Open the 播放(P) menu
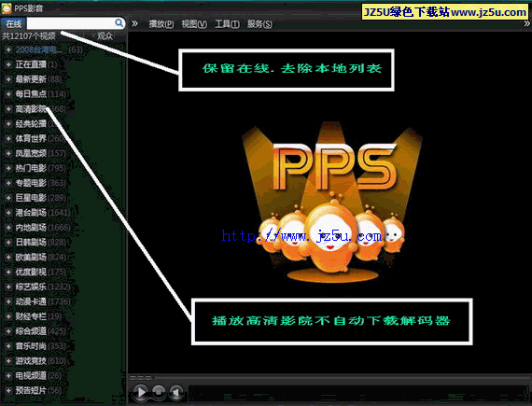This screenshot has width=532, height=406. click(161, 24)
